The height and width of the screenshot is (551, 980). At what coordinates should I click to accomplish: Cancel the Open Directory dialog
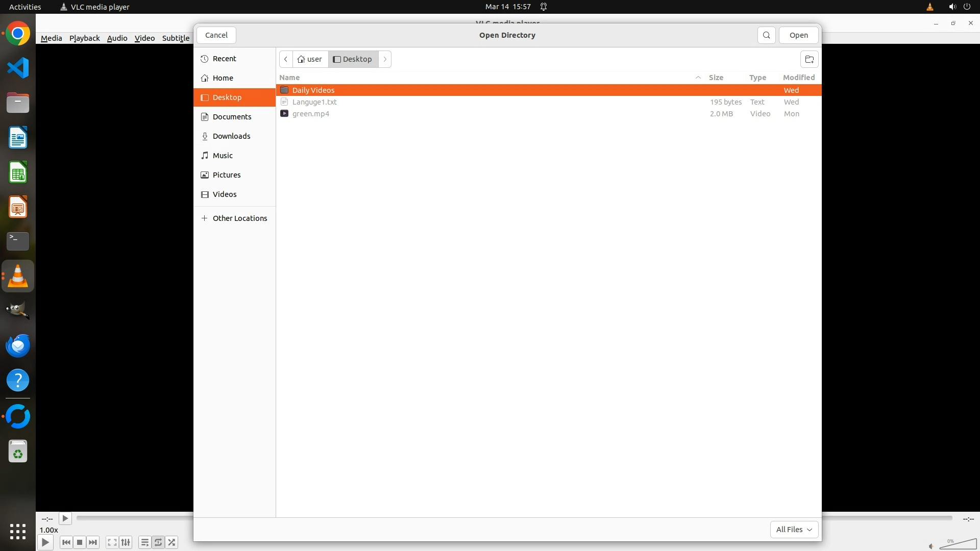(216, 35)
